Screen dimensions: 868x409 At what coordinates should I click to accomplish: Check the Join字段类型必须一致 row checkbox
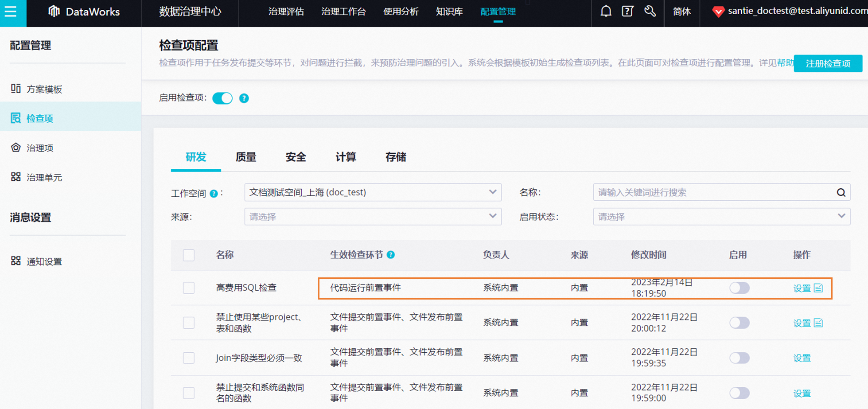pyautogui.click(x=189, y=358)
